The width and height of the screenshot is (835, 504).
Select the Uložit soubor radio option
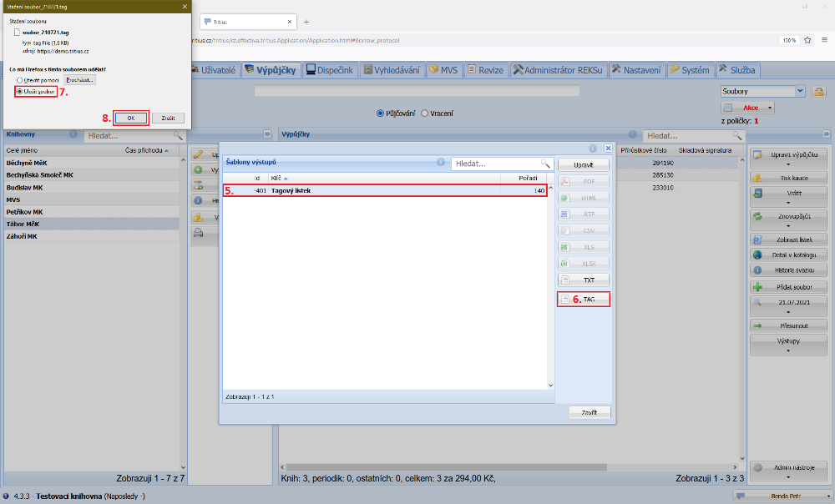pyautogui.click(x=21, y=91)
